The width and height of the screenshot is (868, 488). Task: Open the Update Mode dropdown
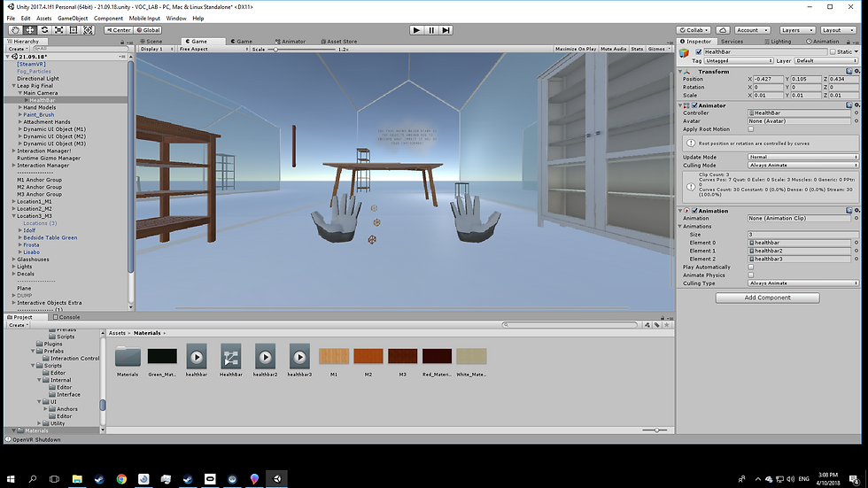802,157
